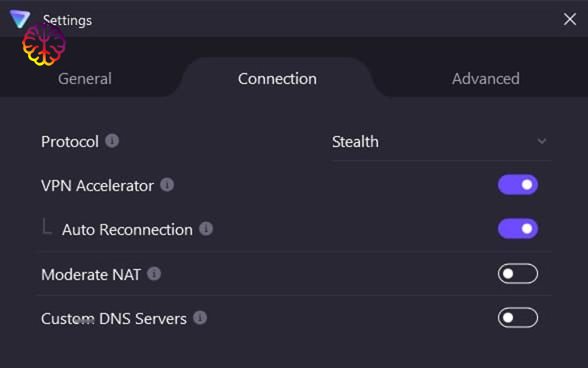Disable the VPN Accelerator toggle
This screenshot has width=588, height=368.
(x=517, y=185)
